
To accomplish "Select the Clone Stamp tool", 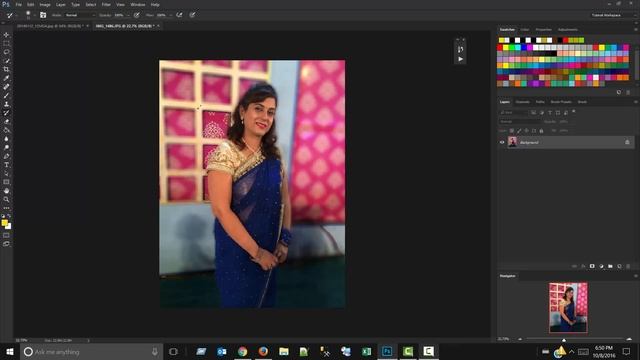I will (6, 104).
